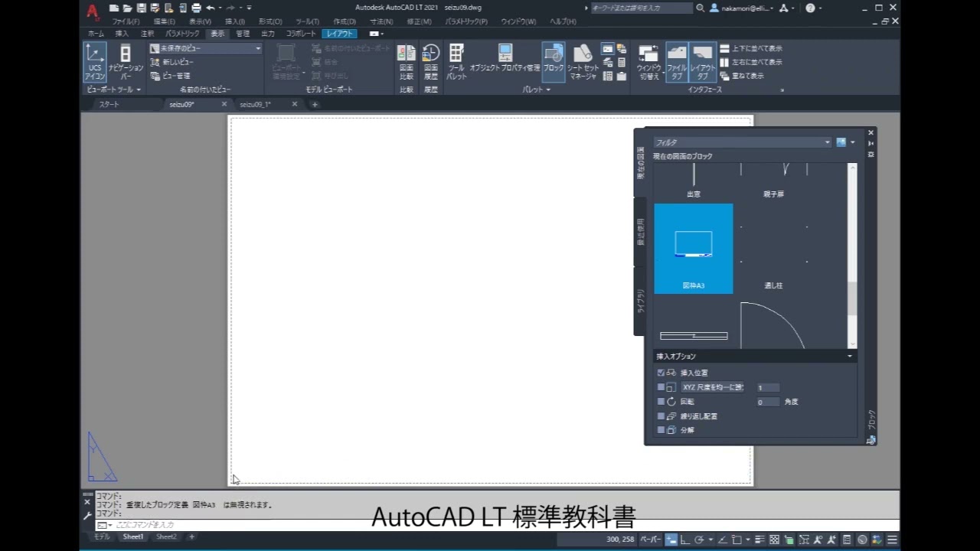Screen dimensions: 980x551
Task: Click the scale value input field
Action: coord(768,387)
